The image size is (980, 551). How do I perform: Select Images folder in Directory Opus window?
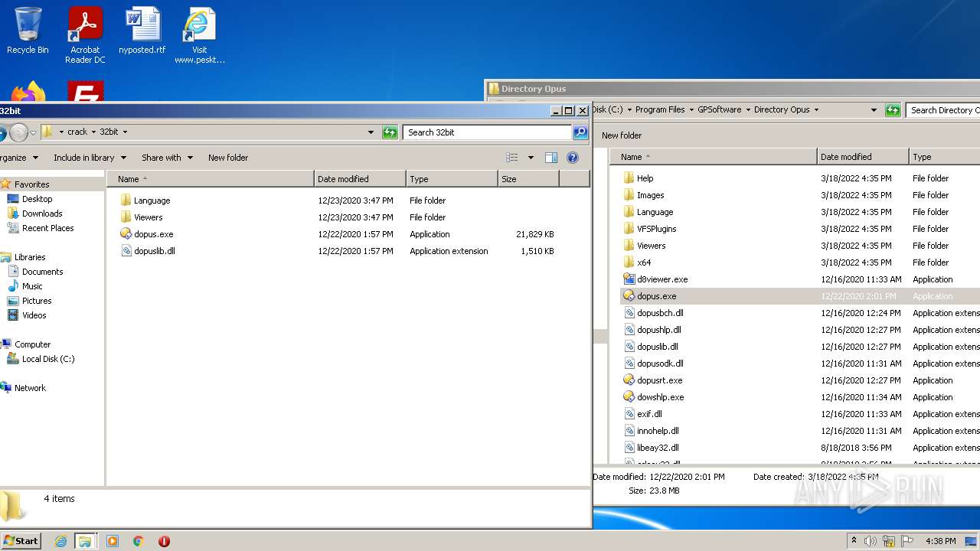click(650, 195)
